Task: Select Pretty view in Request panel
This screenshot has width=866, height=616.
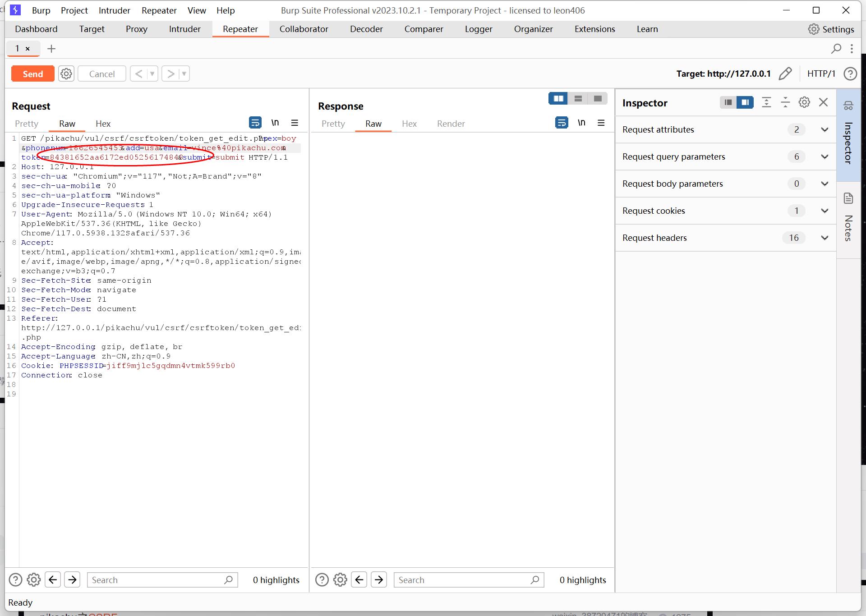Action: click(x=27, y=124)
